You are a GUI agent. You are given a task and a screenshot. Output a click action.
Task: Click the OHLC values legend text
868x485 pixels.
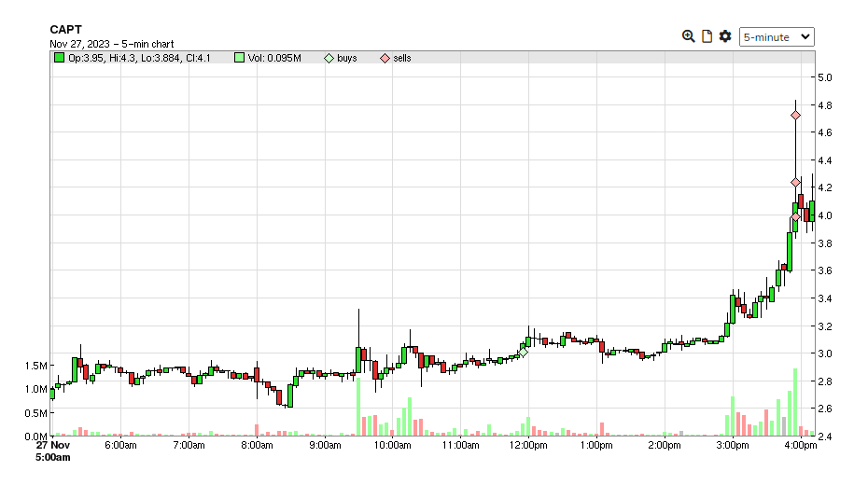[x=139, y=58]
